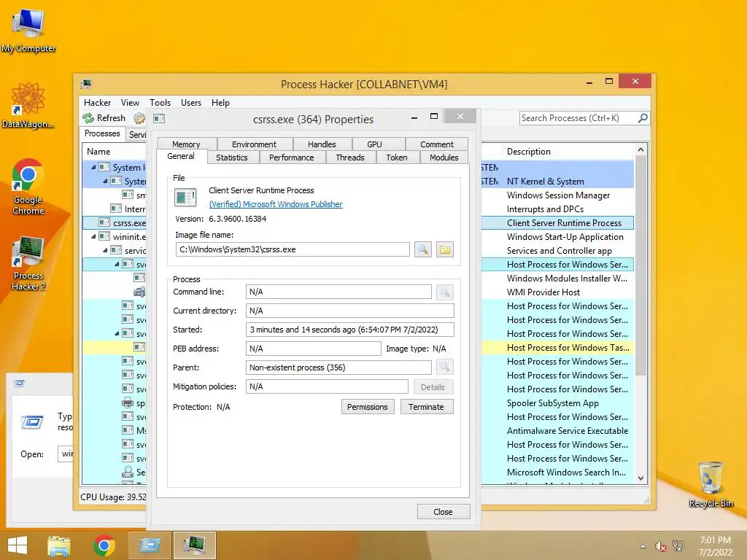
Task: Click the inspect icon beside the Parent field
Action: [444, 367]
